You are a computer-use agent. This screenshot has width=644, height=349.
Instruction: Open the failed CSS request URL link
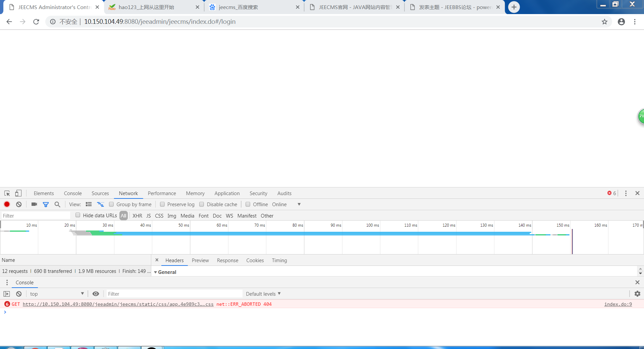[x=118, y=304]
